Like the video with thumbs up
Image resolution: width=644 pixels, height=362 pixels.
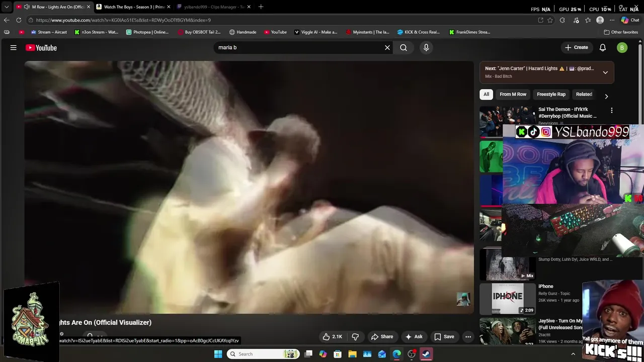(x=332, y=337)
